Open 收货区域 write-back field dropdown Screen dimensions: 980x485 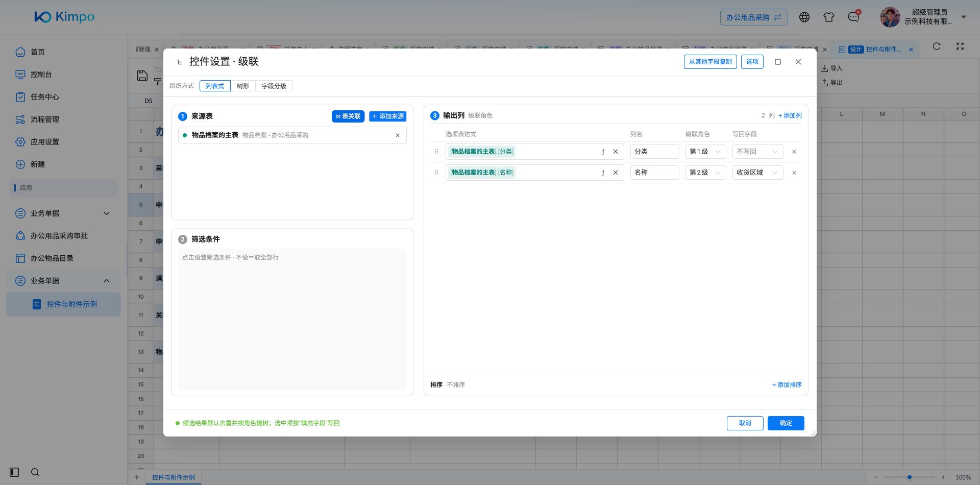757,173
